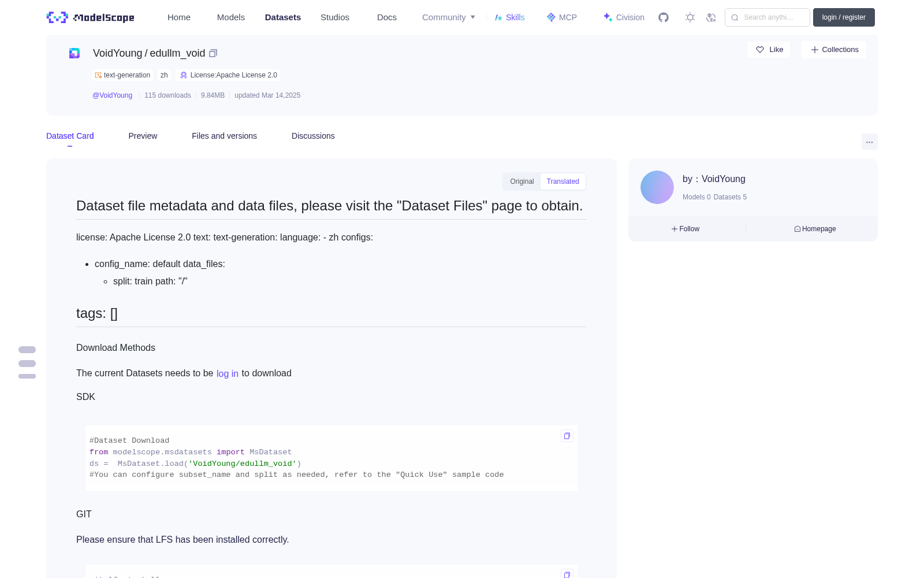Click VoidYoung in the dataset title
The image size is (924, 578).
point(117,53)
